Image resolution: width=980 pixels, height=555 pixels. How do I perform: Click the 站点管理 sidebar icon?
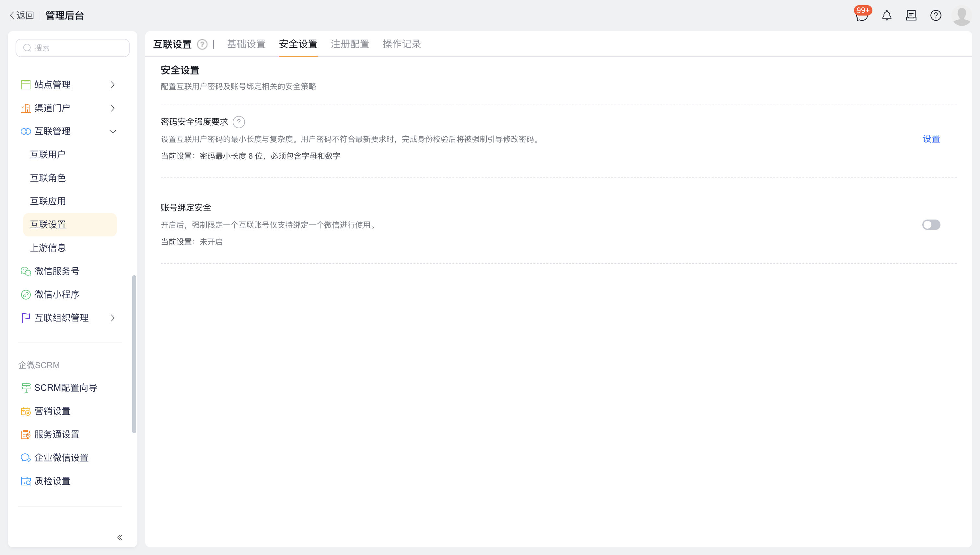click(x=26, y=85)
